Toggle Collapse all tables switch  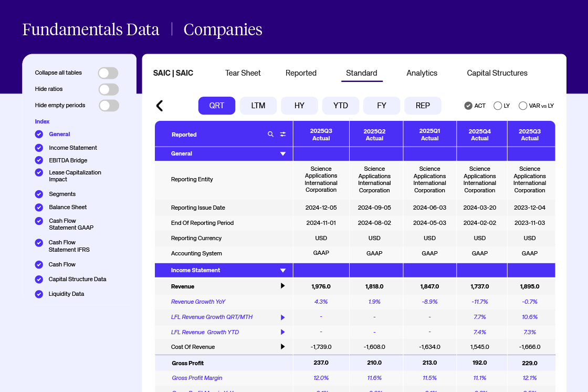108,73
